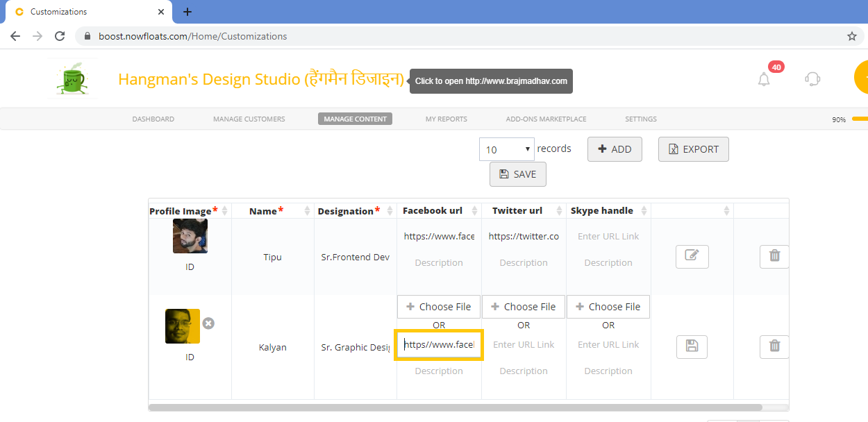The image size is (868, 422).
Task: Sort by the Twitter url column arrows
Action: 560,211
